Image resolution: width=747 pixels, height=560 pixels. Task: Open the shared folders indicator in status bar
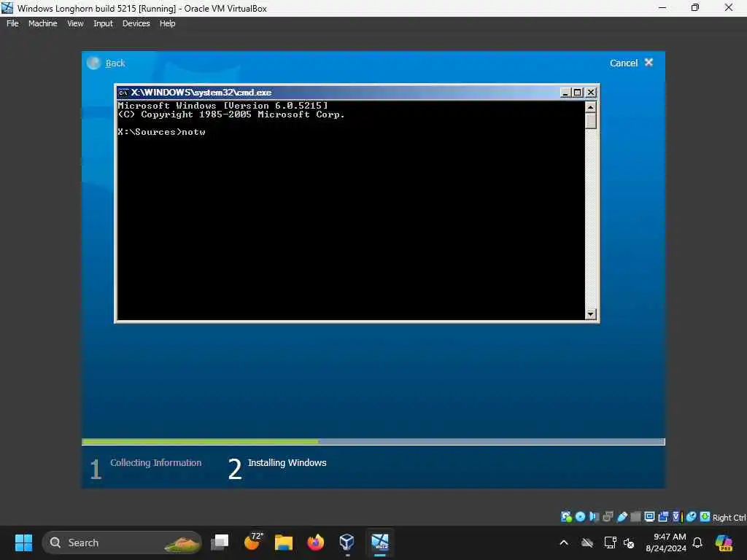tap(635, 517)
